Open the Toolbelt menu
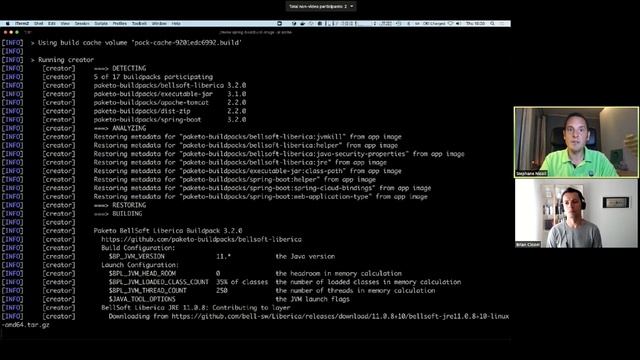Image resolution: width=640 pixels, height=360 pixels. [x=139, y=24]
